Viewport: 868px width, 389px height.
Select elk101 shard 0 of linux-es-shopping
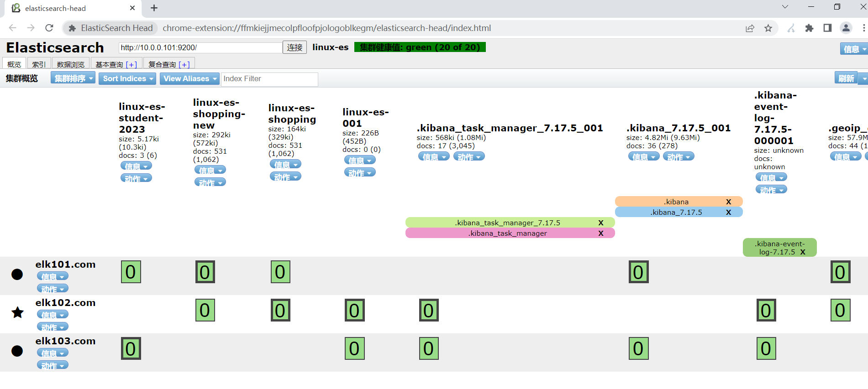pos(280,272)
